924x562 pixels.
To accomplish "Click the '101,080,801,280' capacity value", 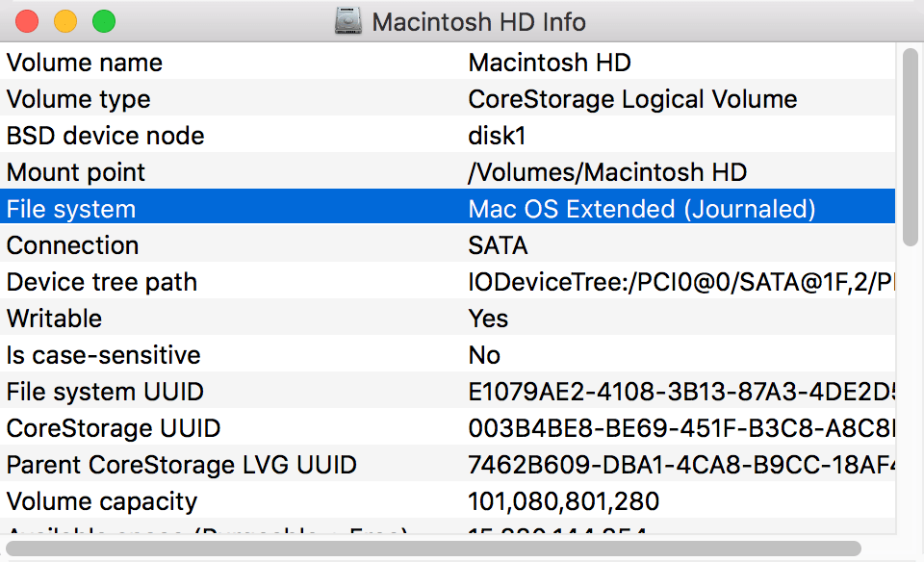I will 563,501.
